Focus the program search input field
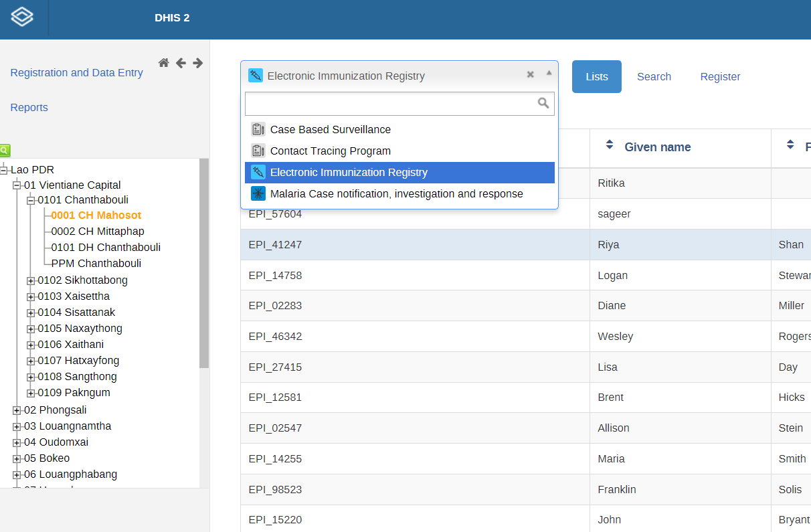 pyautogui.click(x=399, y=104)
